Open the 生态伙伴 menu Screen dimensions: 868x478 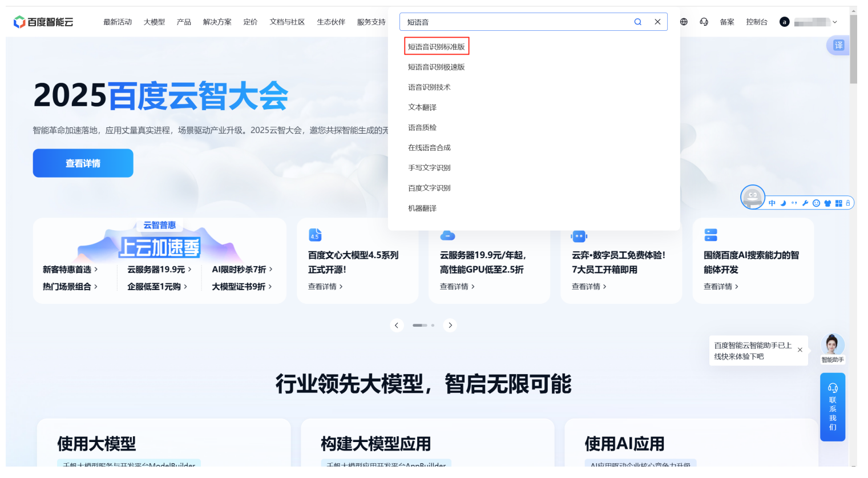[331, 22]
